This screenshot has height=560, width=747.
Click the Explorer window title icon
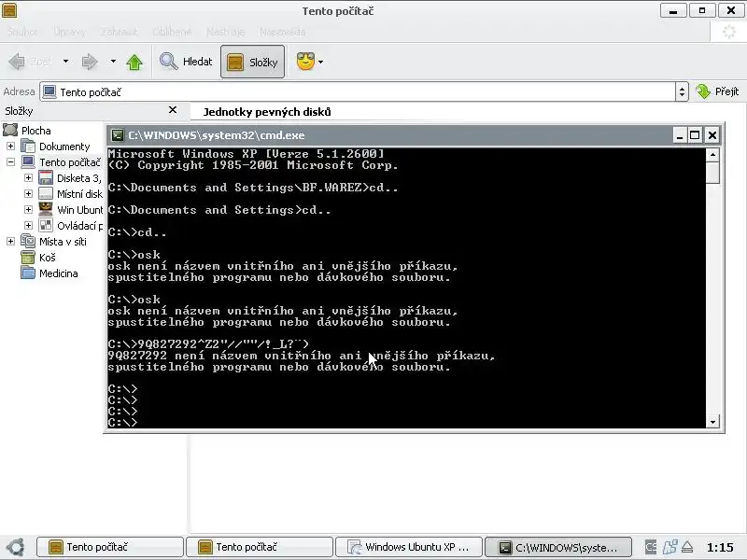point(9,10)
